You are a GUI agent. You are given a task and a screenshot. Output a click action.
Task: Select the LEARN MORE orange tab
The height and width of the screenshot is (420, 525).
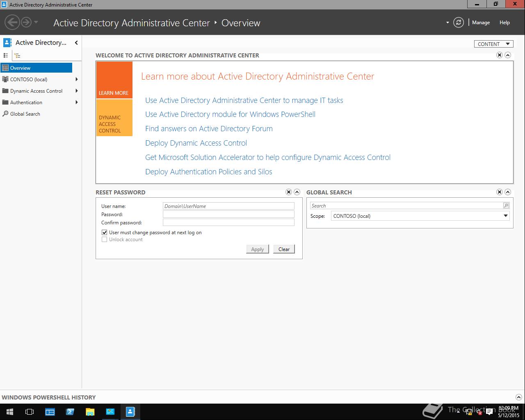point(114,80)
